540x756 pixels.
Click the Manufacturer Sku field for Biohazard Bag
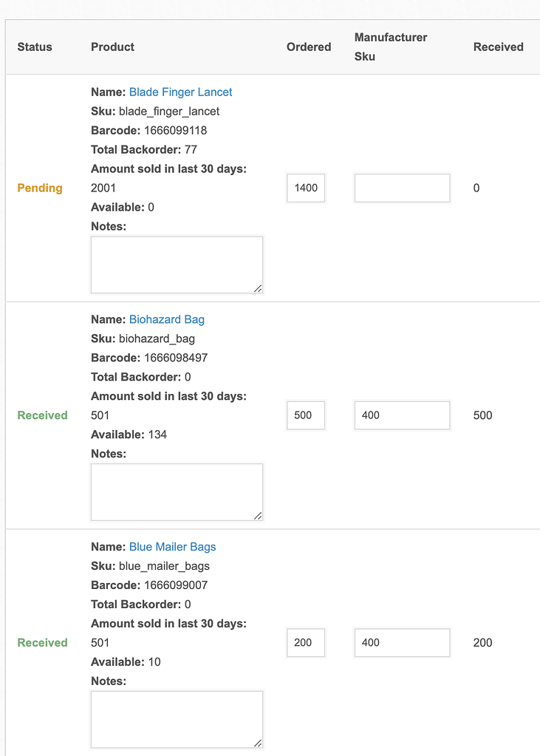pyautogui.click(x=402, y=415)
